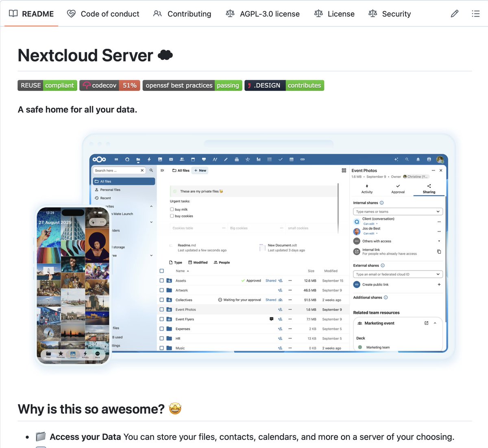This screenshot has height=448, width=488.
Task: Click the Tasks checkmark icon in Nextcloud header
Action: tap(281, 160)
